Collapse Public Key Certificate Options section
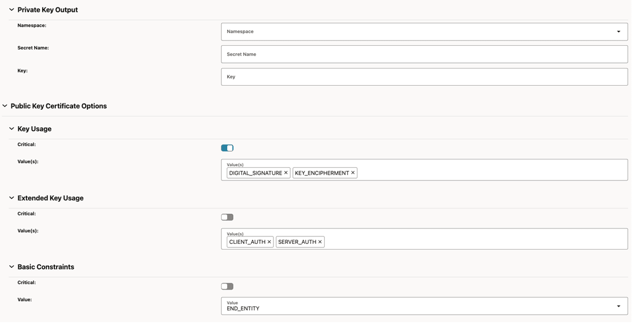Screen dimensions: 644x325 (5, 106)
